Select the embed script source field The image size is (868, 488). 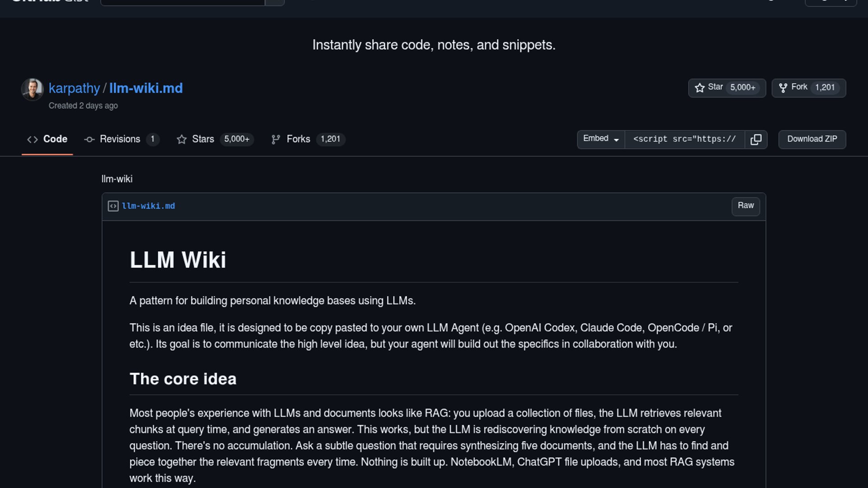(684, 139)
